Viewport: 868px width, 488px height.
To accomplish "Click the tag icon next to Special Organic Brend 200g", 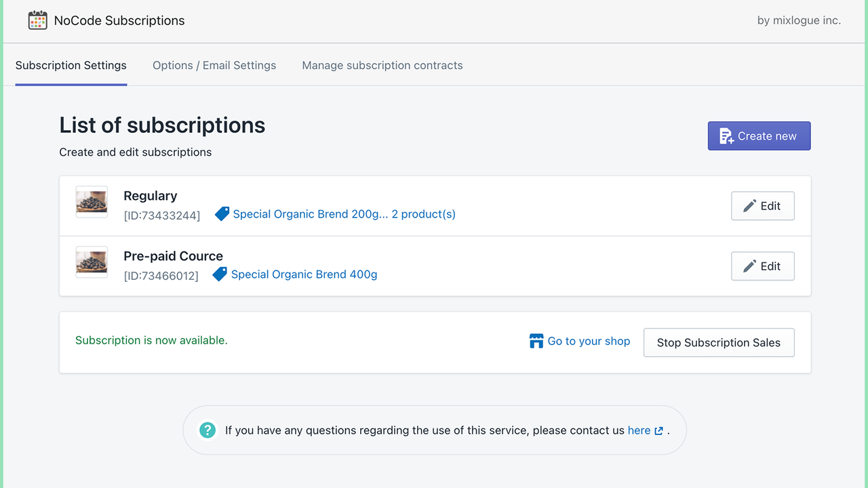I will pos(222,213).
